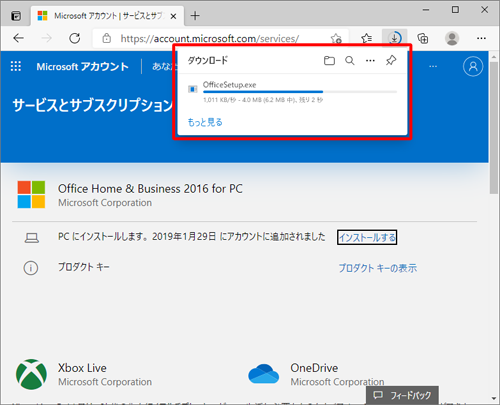Go back with the browser back arrow
The height and width of the screenshot is (405, 500).
pos(18,38)
